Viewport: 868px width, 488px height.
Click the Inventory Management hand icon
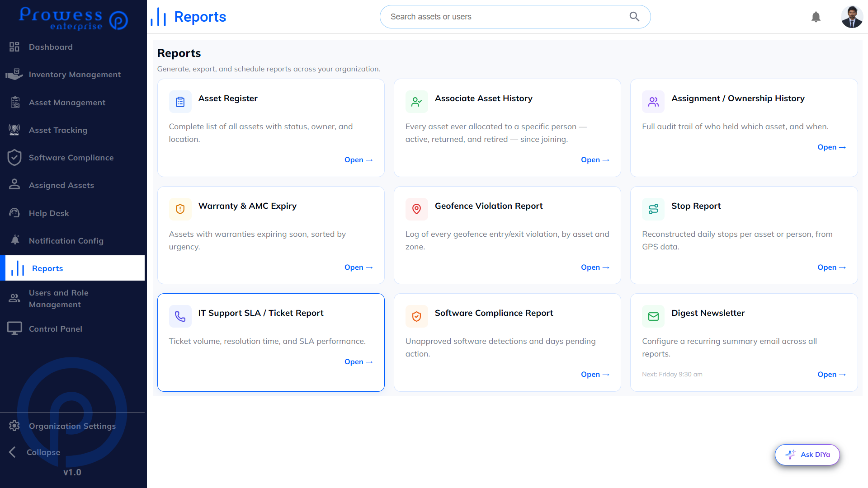pos(14,74)
